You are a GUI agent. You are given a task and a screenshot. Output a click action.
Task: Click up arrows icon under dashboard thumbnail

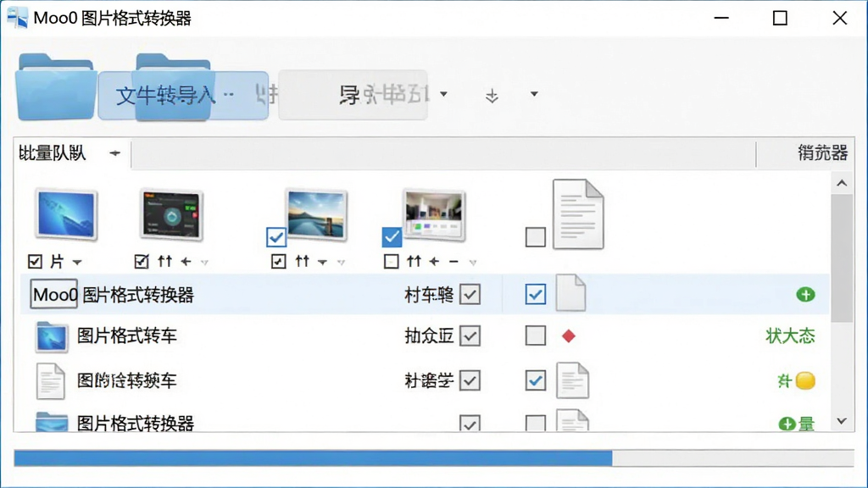(x=164, y=261)
